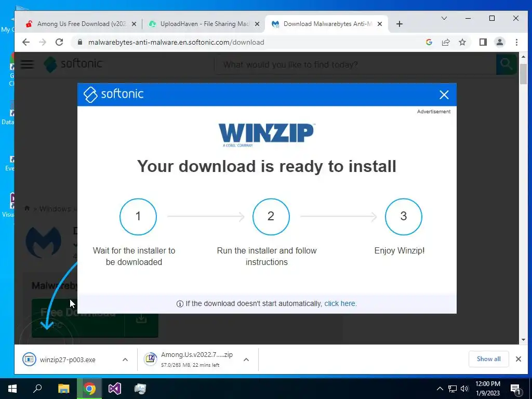
Task: Close the UploadHaven tab
Action: 257,24
